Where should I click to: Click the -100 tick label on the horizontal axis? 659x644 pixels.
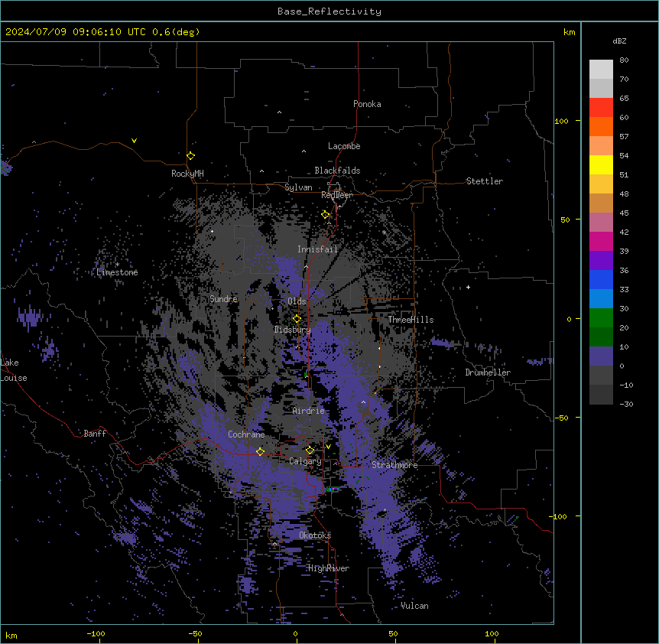(96, 633)
